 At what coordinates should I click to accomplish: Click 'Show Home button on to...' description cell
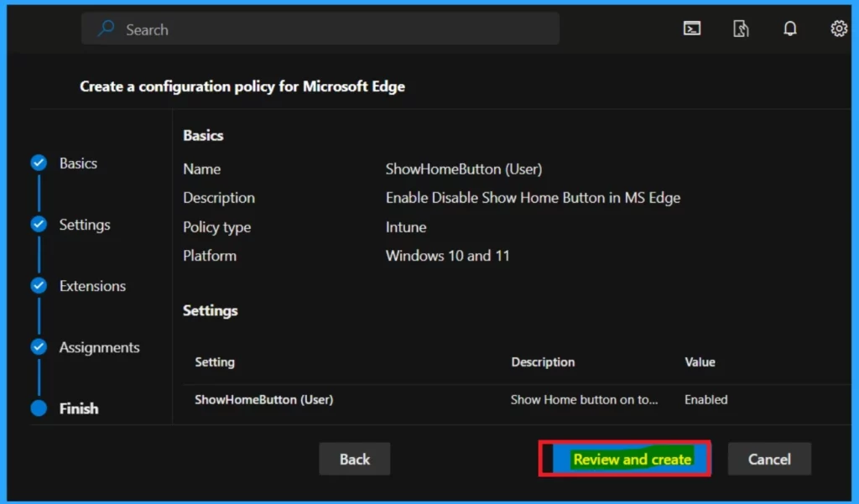(x=585, y=400)
